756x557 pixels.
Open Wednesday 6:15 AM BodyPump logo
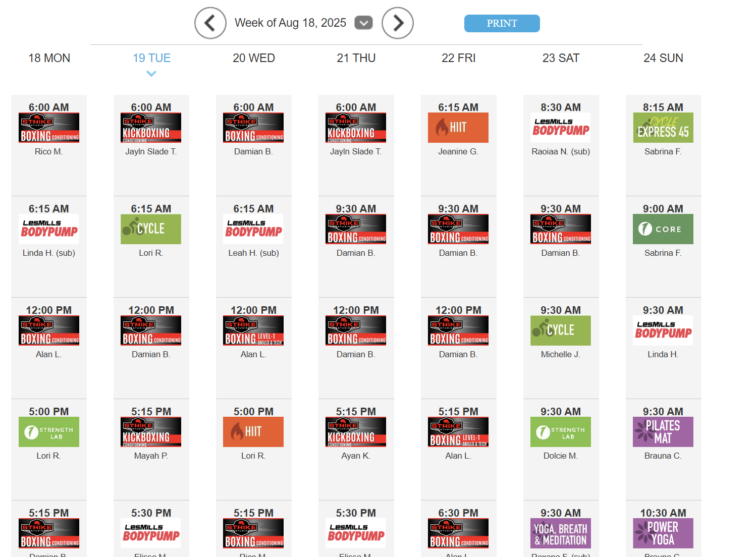(x=253, y=229)
